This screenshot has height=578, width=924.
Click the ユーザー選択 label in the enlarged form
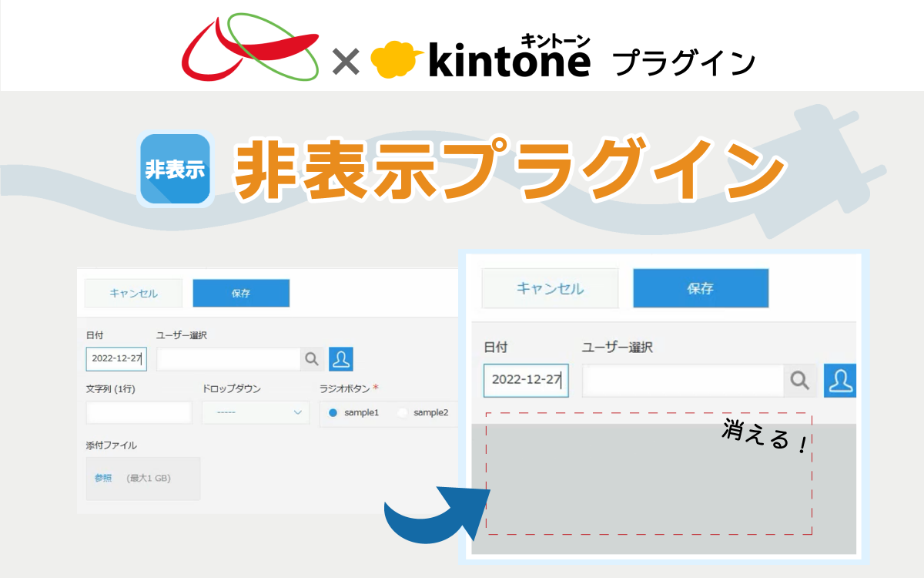pyautogui.click(x=618, y=347)
